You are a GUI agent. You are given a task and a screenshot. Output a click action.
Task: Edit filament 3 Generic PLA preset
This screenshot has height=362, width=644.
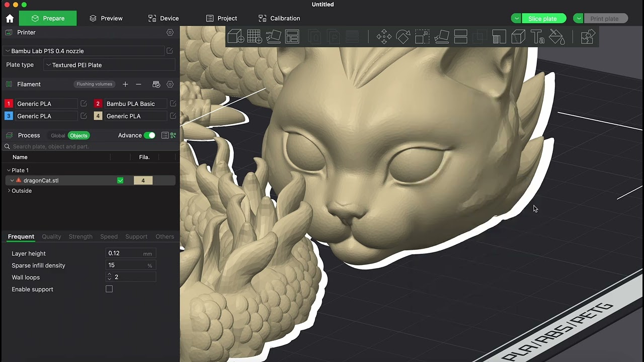84,116
